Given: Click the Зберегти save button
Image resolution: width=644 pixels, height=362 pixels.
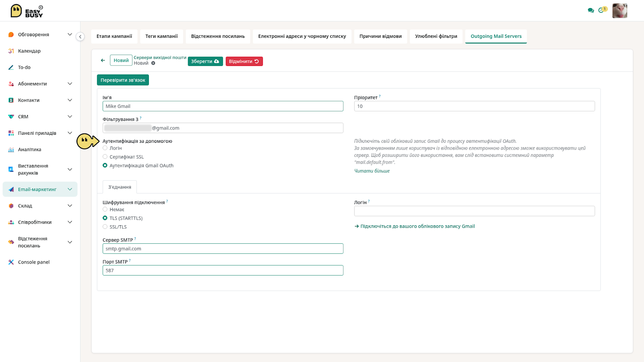Looking at the screenshot, I should (205, 62).
